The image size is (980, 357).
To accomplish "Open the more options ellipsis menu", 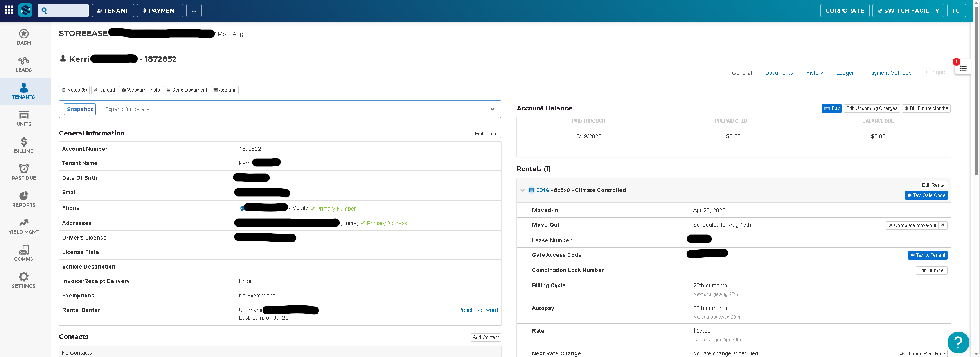I will pyautogui.click(x=194, y=11).
